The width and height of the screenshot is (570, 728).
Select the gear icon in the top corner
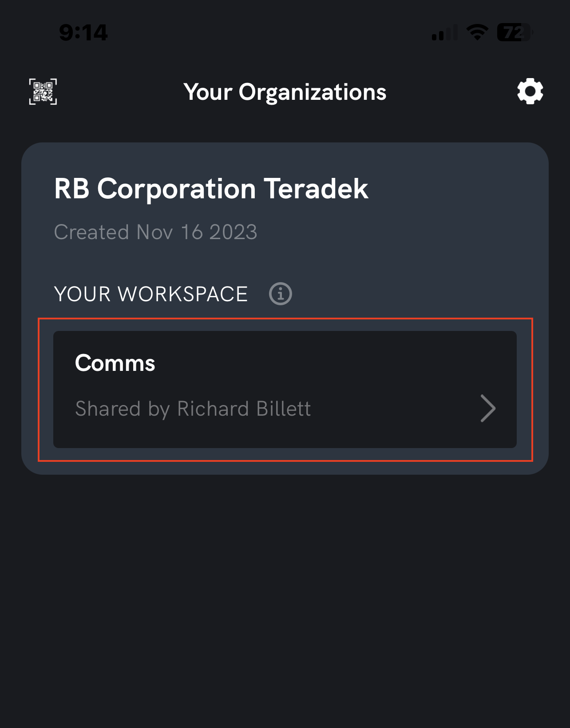(530, 91)
